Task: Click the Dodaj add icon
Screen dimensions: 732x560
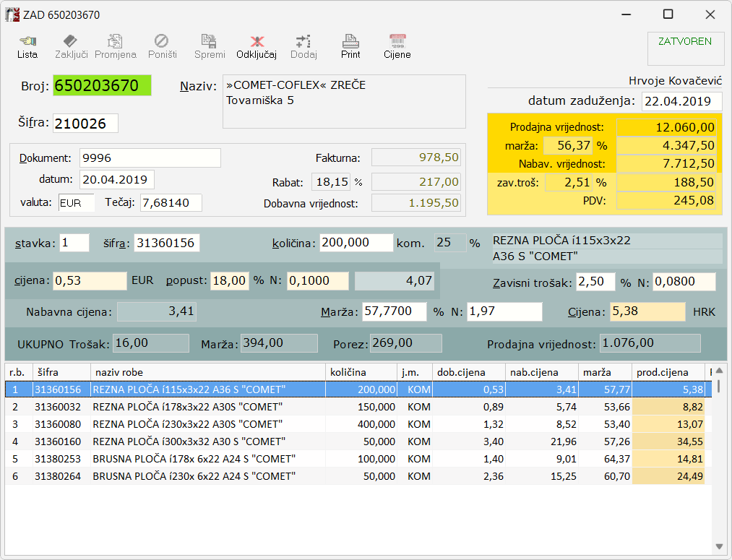Action: (x=303, y=46)
